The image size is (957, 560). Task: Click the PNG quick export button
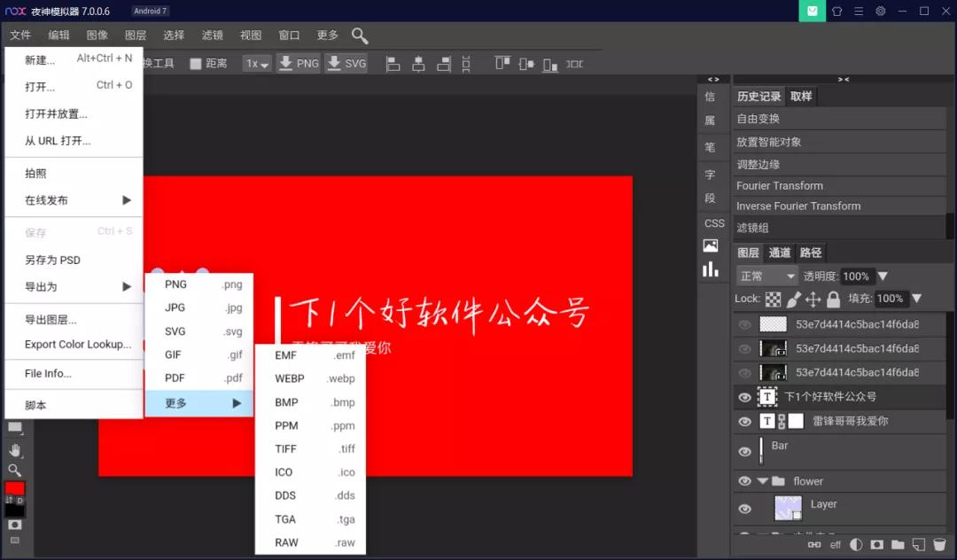pos(298,63)
